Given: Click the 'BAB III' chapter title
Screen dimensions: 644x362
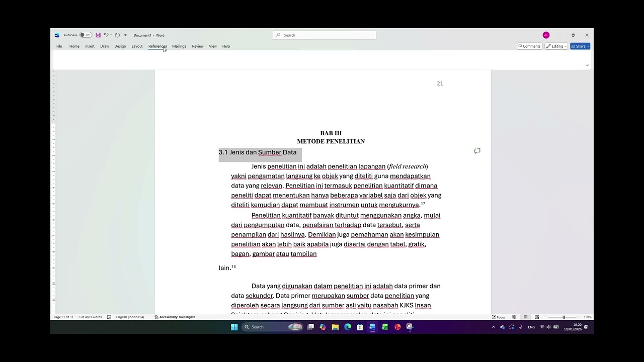Looking at the screenshot, I should [331, 133].
